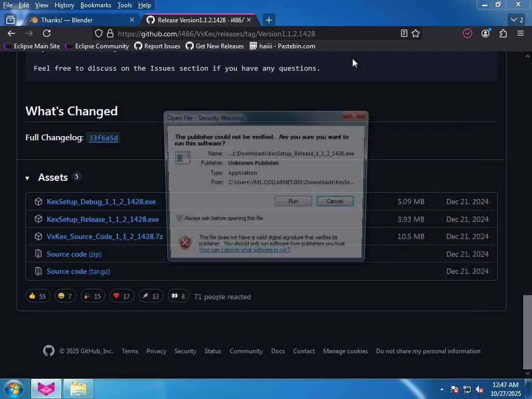Reload the page with the refresh icon
532x399 pixels.
[x=47, y=34]
